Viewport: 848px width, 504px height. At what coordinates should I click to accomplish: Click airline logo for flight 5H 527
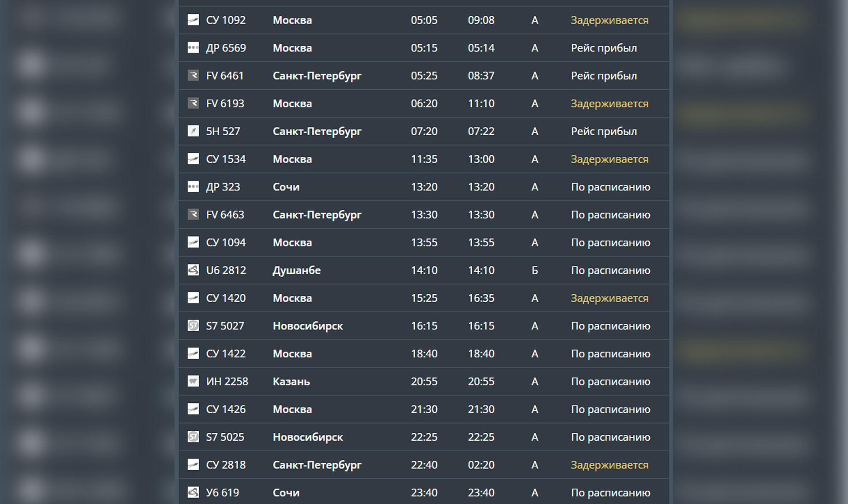pos(193,131)
